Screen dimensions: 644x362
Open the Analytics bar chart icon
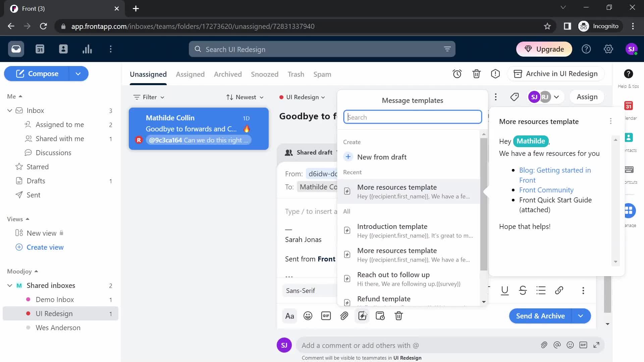87,49
